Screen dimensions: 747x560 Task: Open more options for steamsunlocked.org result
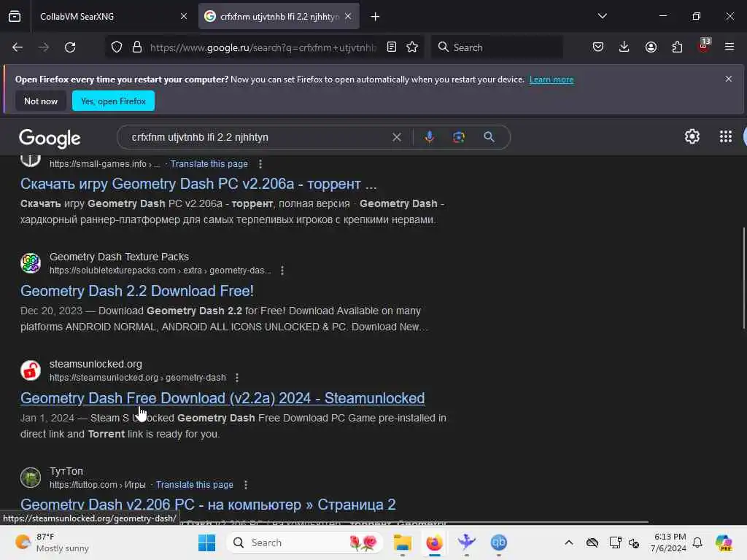(x=237, y=378)
